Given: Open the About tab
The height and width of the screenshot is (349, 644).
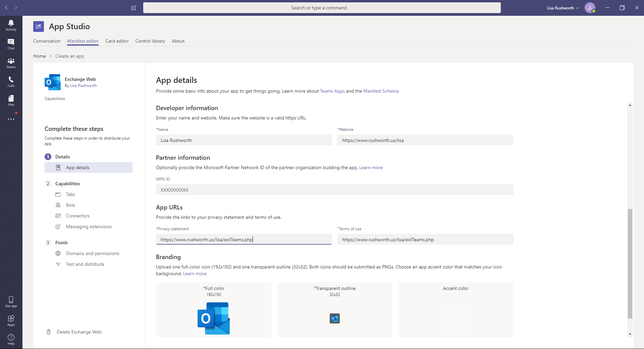Looking at the screenshot, I should [x=178, y=41].
